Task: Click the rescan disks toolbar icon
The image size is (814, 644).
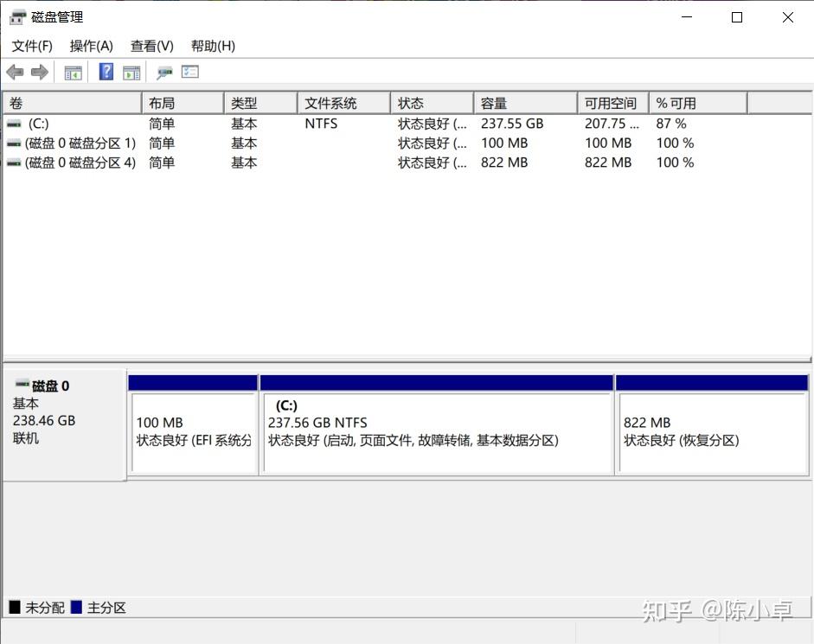Action: [x=163, y=72]
